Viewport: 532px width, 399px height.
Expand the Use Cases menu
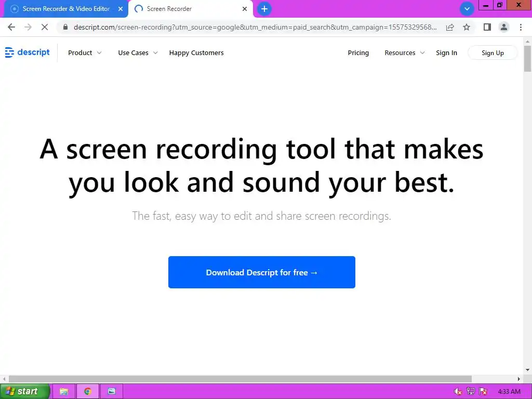click(138, 52)
